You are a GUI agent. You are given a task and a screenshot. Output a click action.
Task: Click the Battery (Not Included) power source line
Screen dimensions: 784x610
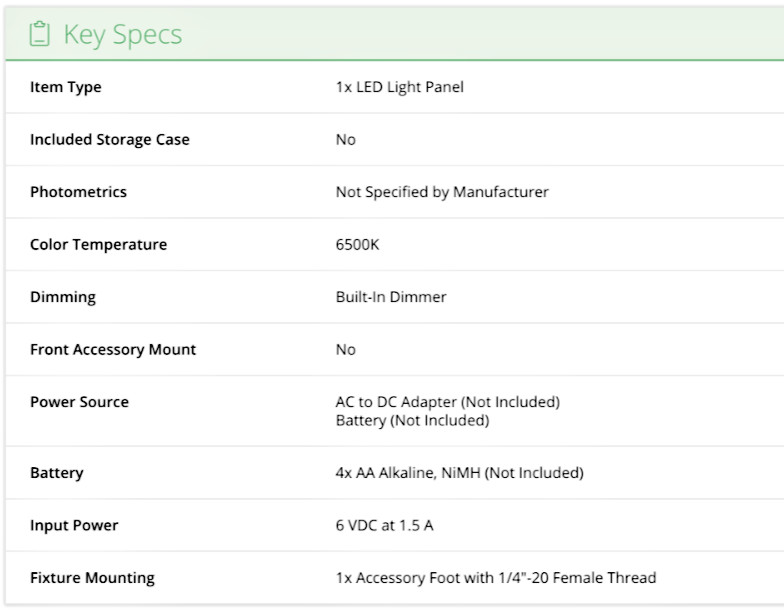[412, 421]
